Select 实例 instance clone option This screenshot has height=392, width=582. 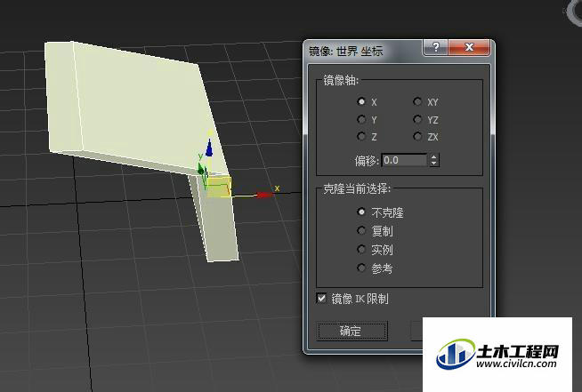(x=360, y=249)
